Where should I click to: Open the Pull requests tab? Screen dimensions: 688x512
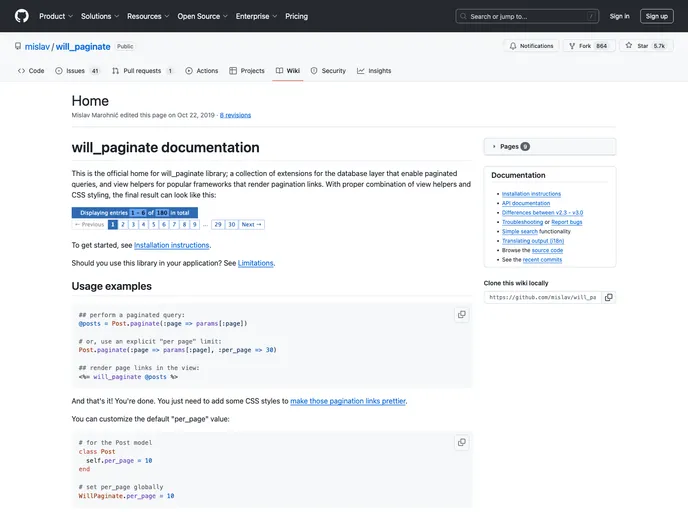pyautogui.click(x=143, y=71)
